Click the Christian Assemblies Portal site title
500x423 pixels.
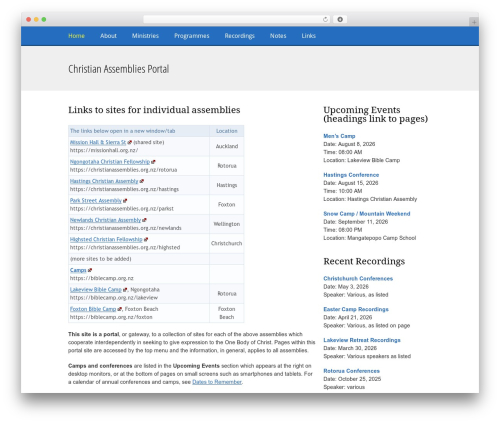pyautogui.click(x=119, y=69)
